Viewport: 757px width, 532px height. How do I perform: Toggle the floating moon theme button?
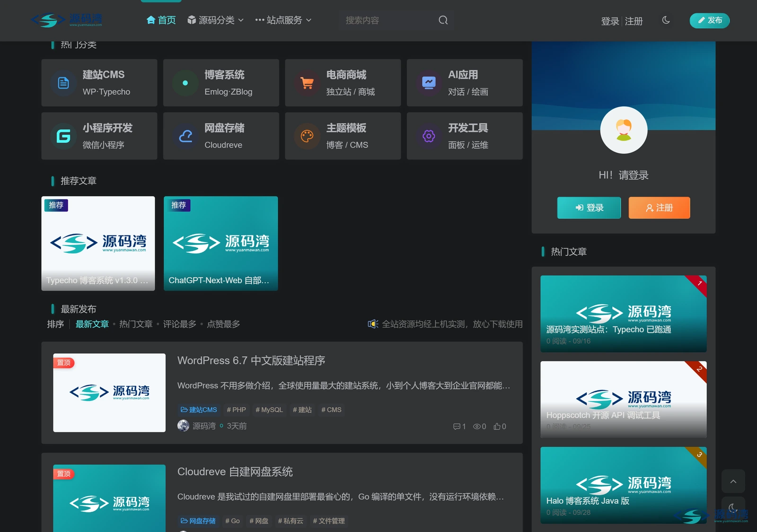(733, 508)
